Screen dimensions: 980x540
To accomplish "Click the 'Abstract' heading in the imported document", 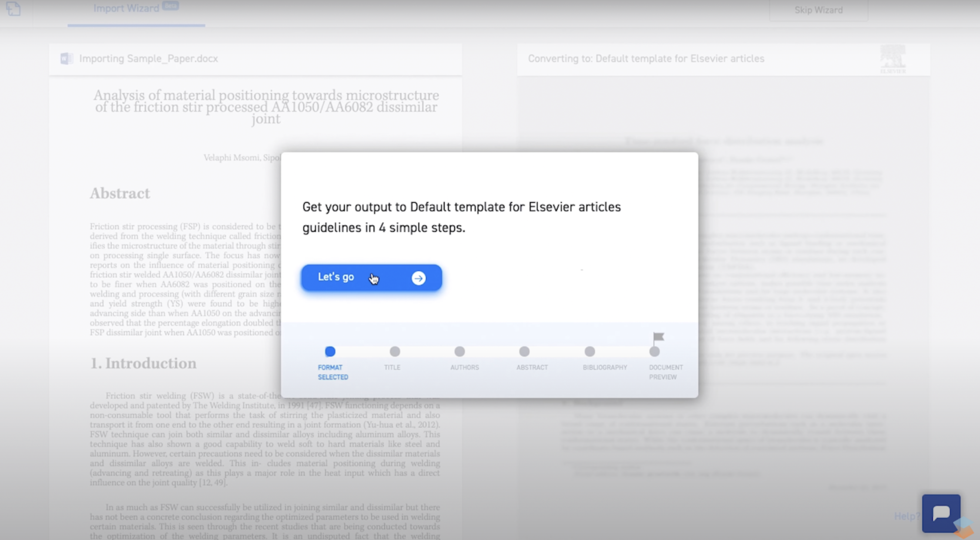I will point(120,193).
